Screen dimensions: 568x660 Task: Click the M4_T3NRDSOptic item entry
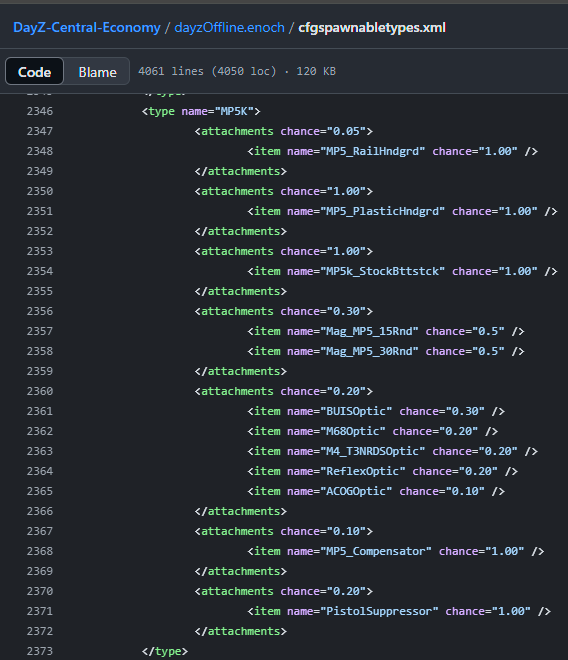click(x=392, y=451)
